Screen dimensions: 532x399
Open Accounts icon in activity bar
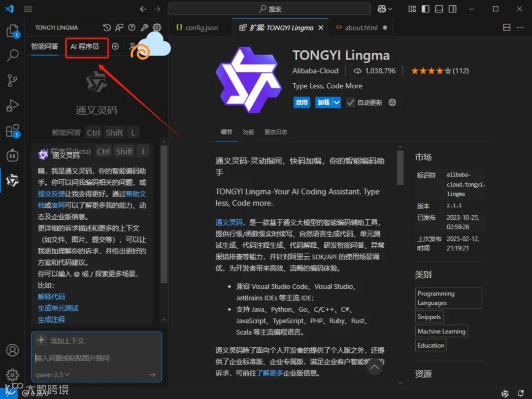[x=12, y=350]
